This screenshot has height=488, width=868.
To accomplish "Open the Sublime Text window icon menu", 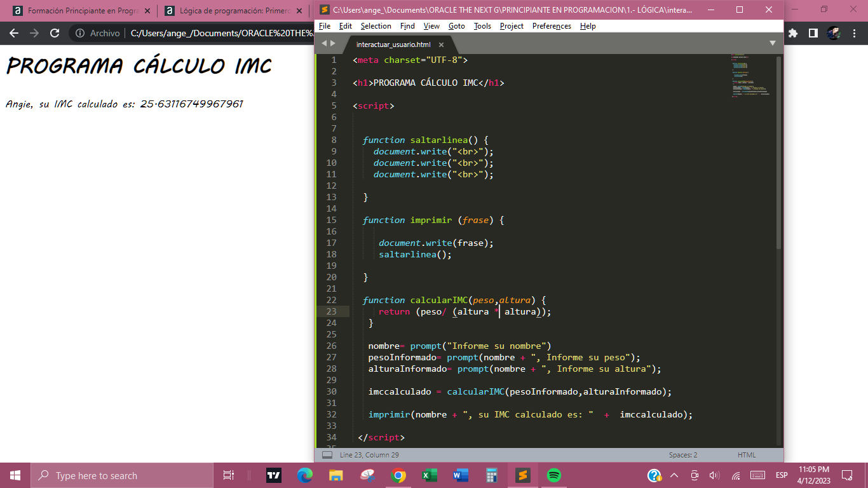I will tap(325, 10).
